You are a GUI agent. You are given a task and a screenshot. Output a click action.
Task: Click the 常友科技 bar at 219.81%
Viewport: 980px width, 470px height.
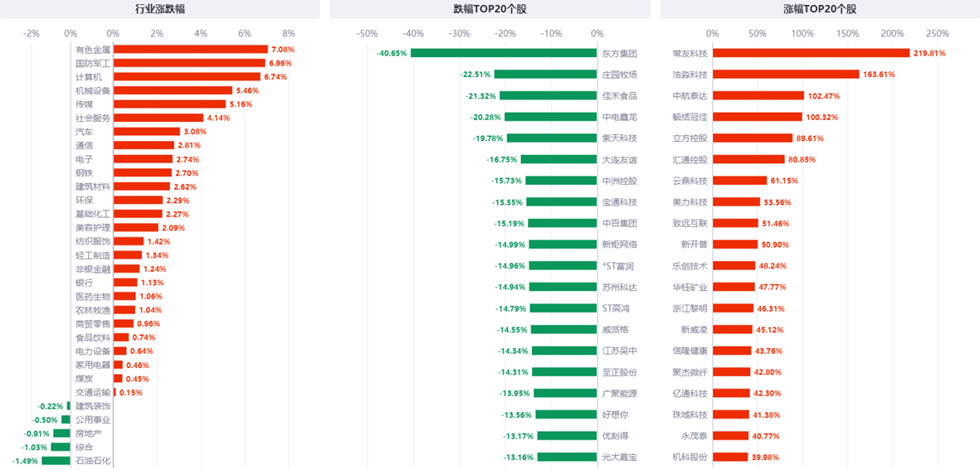click(812, 54)
